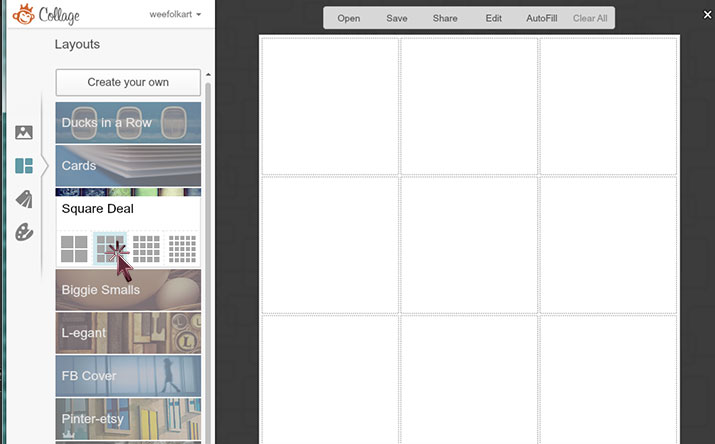Select the bottom-center collage cell
This screenshot has height=444, width=715.
[469, 380]
